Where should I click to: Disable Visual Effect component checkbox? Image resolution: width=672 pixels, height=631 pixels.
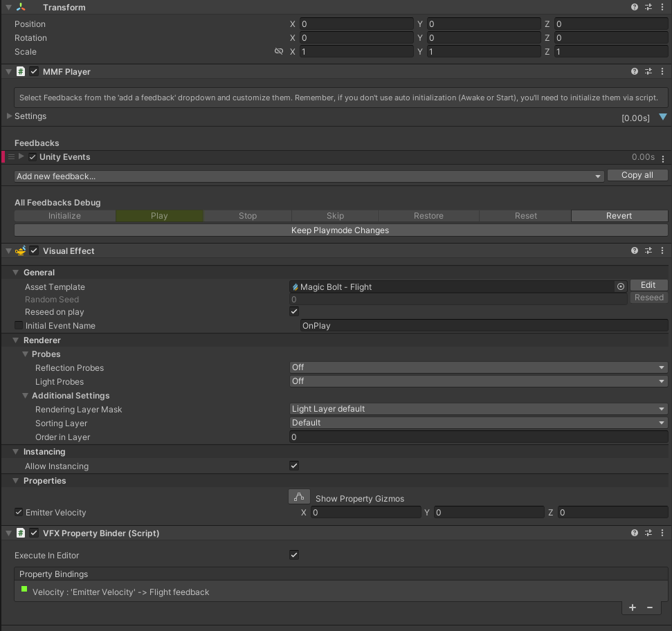click(x=35, y=250)
